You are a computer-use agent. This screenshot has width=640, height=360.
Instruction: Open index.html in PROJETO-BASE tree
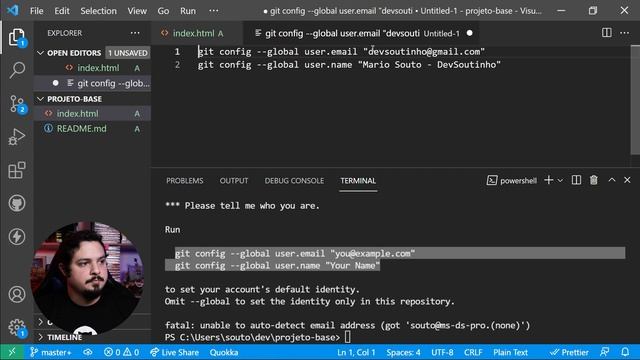(93, 113)
